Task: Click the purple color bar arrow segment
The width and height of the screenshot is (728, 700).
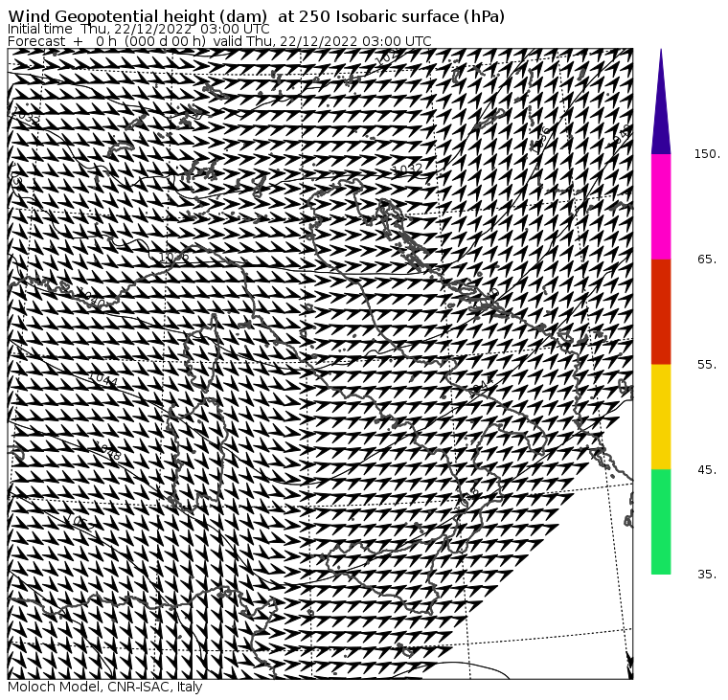Action: coord(661,106)
